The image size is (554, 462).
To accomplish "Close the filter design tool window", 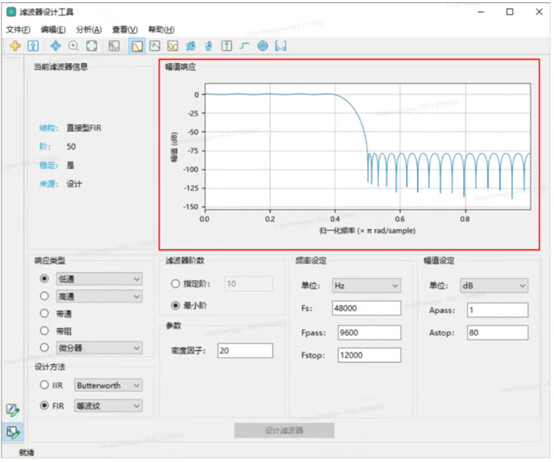I will pyautogui.click(x=539, y=12).
